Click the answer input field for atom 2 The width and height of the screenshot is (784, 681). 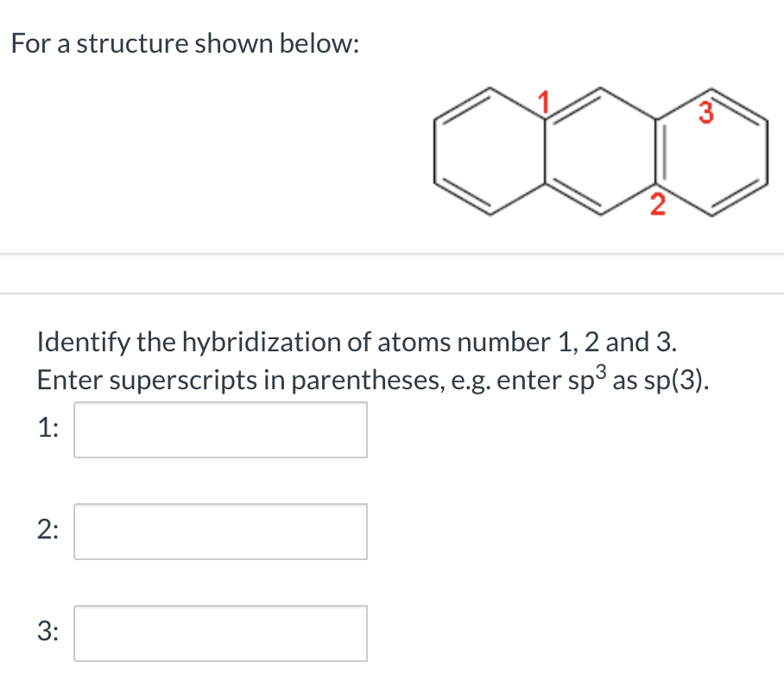(x=219, y=532)
